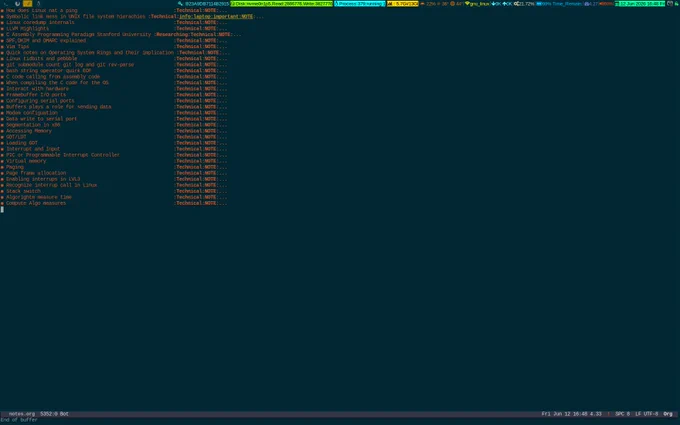Viewport: 680px width, 425px height.
Task: Click the green date and clock status block
Action: (640, 3)
